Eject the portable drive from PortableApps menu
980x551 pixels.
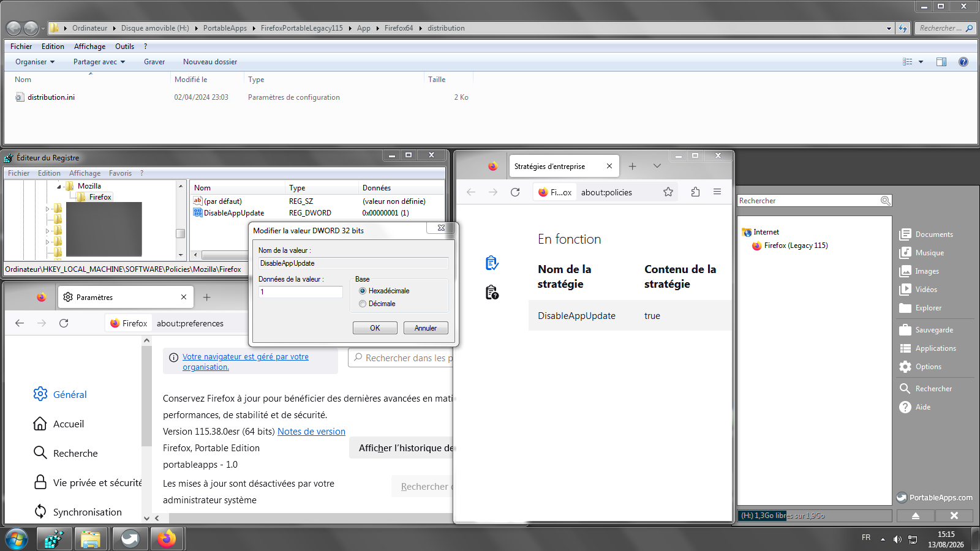(x=916, y=515)
